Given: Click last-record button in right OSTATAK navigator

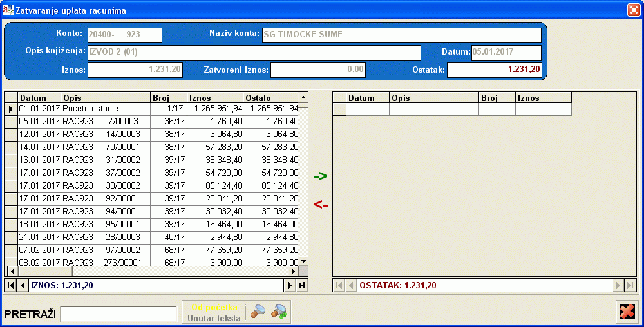Looking at the screenshot, I should click(x=630, y=286).
